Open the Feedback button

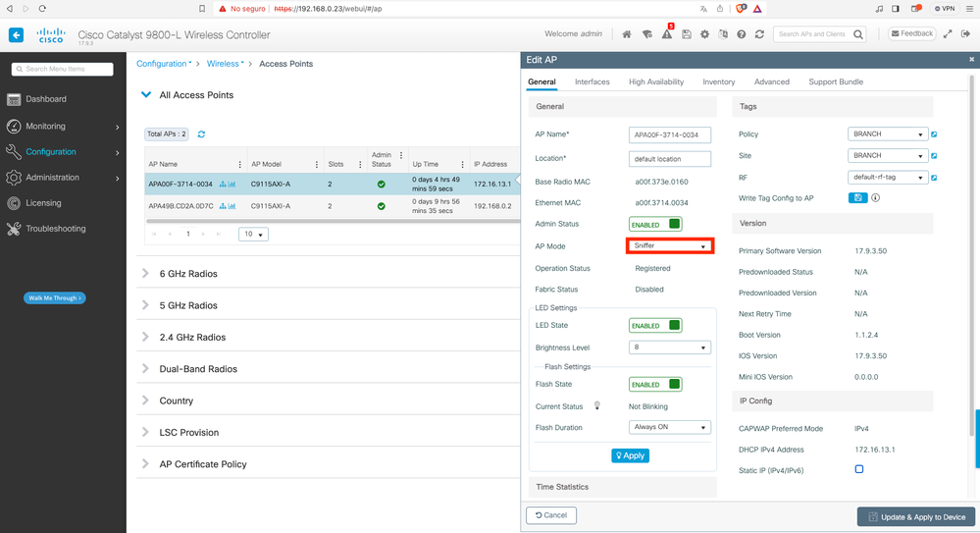coord(912,33)
